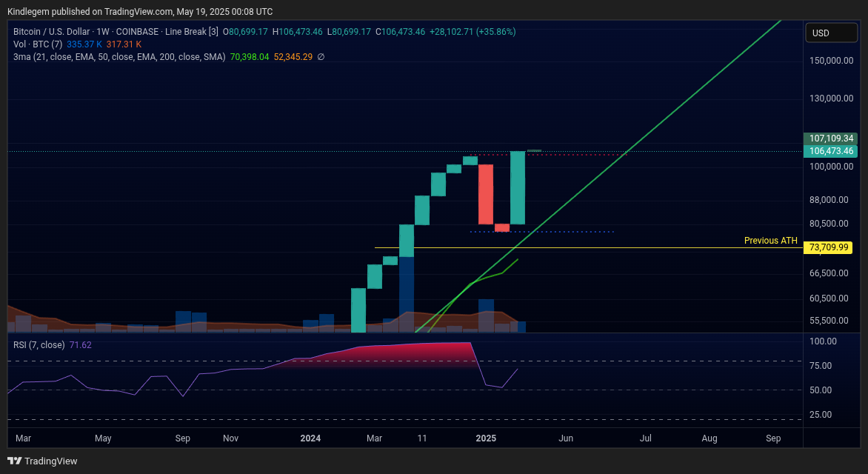Click the 2025 label on time axis
This screenshot has width=868, height=474.
486,438
